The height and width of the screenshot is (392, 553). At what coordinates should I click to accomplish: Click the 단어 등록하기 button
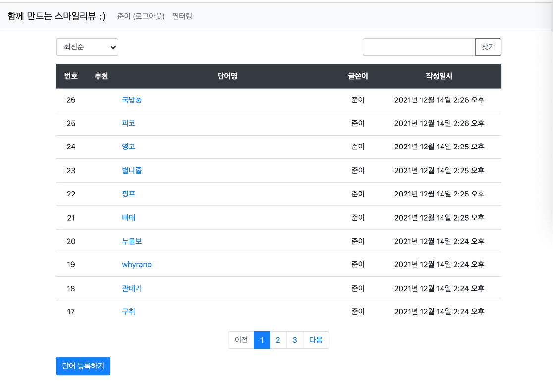[83, 366]
